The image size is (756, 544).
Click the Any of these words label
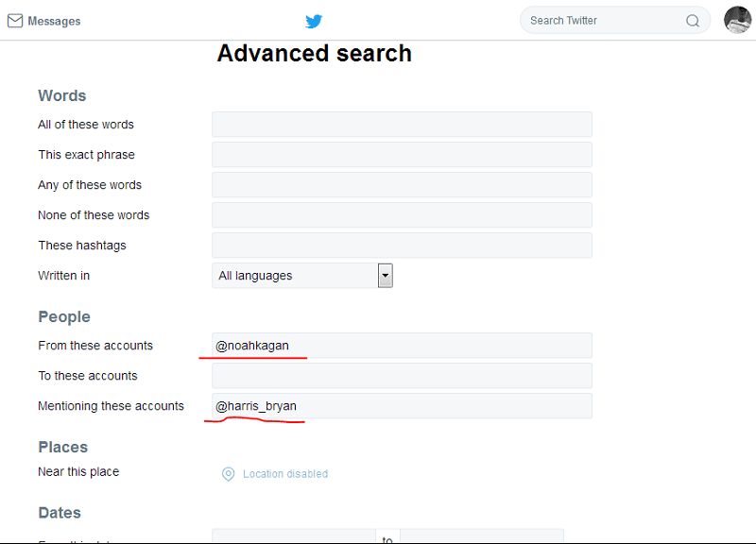click(x=90, y=185)
